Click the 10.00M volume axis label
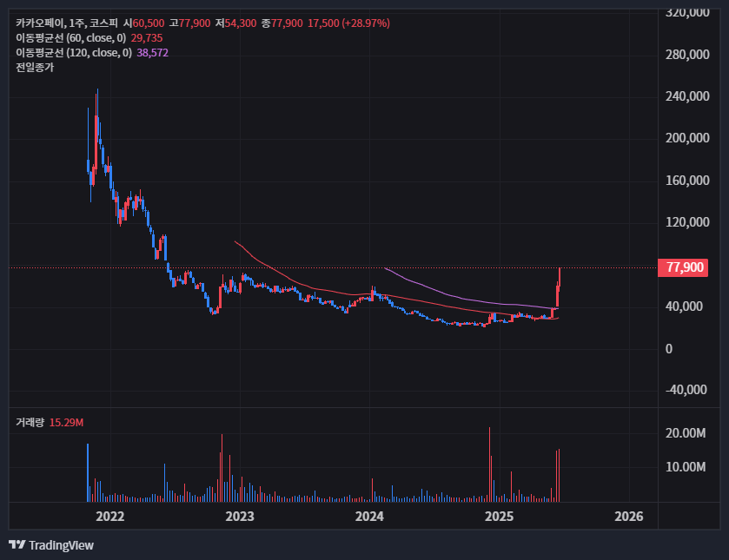Viewport: 729px width, 560px height. (x=686, y=467)
